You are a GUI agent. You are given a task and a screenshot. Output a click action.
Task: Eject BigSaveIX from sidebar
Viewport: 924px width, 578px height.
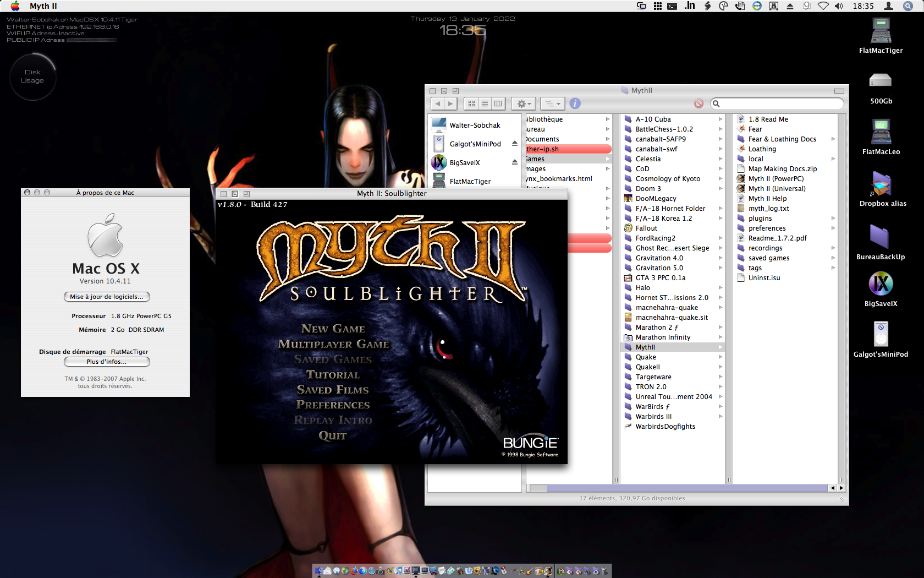[514, 162]
